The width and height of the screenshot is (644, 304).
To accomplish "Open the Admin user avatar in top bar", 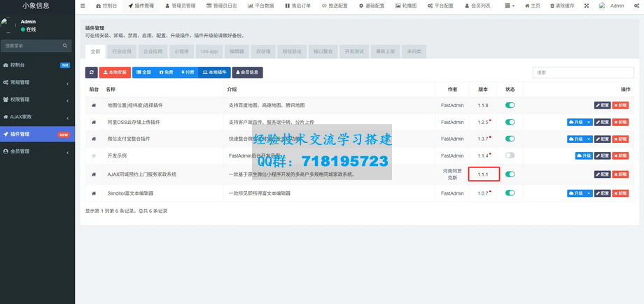I will (603, 6).
